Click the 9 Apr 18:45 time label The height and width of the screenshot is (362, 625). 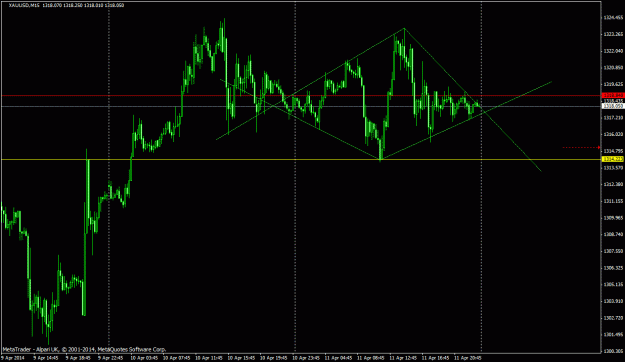[x=79, y=358]
